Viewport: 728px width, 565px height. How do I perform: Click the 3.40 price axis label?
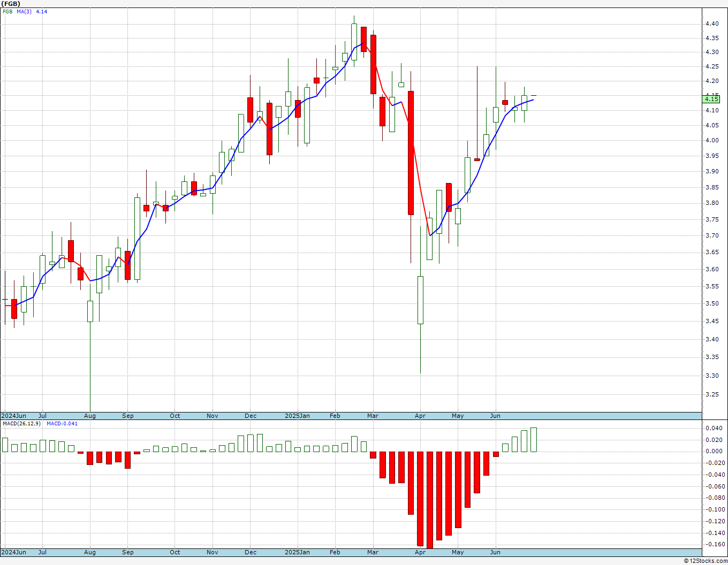click(712, 339)
